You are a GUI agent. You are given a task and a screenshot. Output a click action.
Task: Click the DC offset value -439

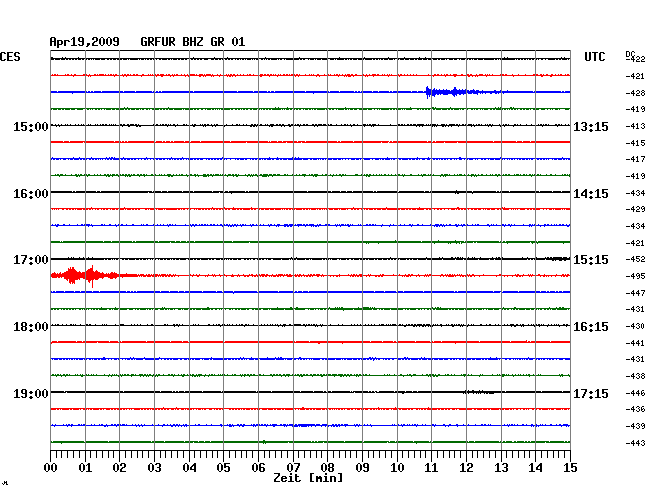coord(635,426)
